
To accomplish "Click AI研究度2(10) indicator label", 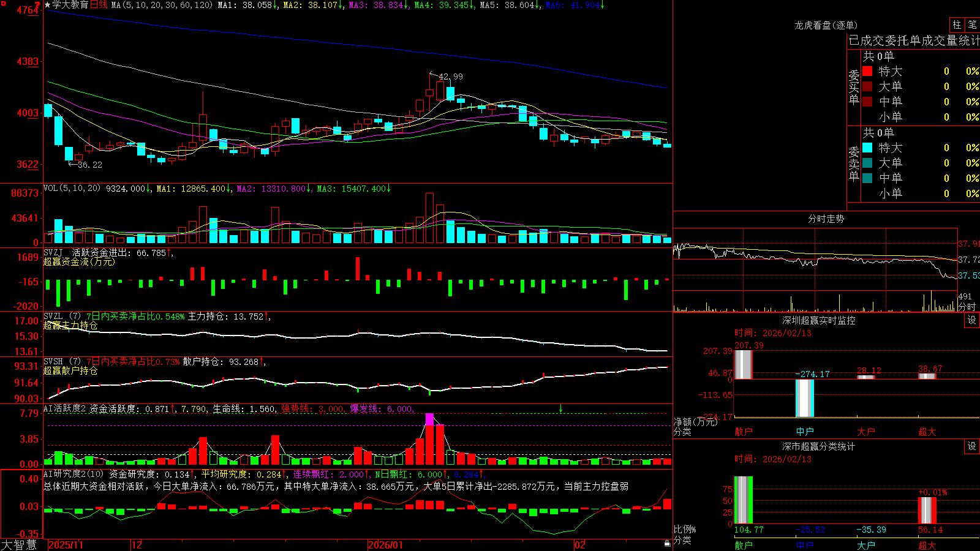I will (73, 474).
